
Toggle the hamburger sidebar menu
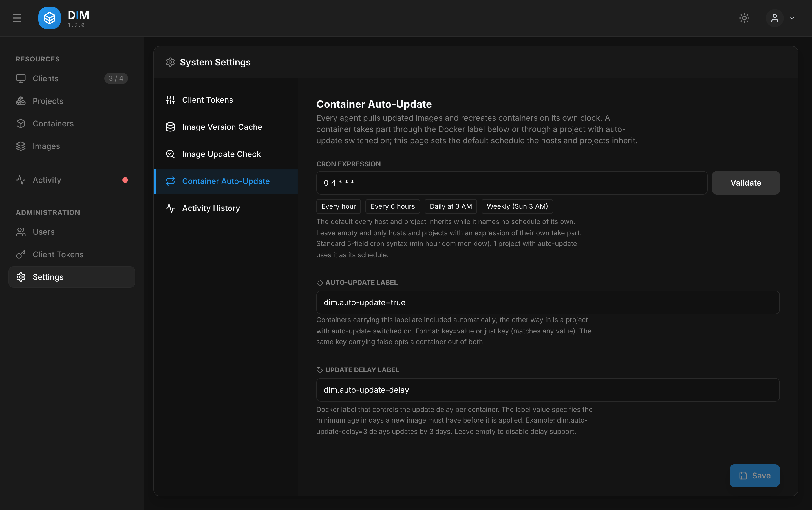click(17, 18)
